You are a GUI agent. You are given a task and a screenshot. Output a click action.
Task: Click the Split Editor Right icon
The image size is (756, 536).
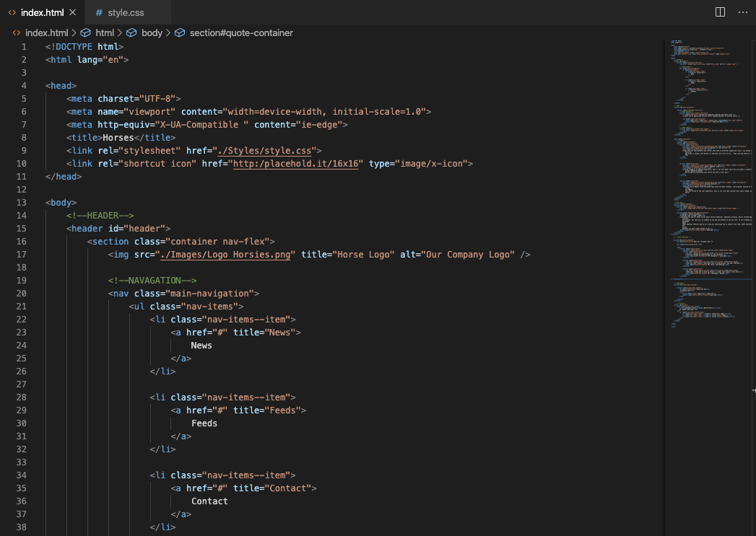[720, 12]
